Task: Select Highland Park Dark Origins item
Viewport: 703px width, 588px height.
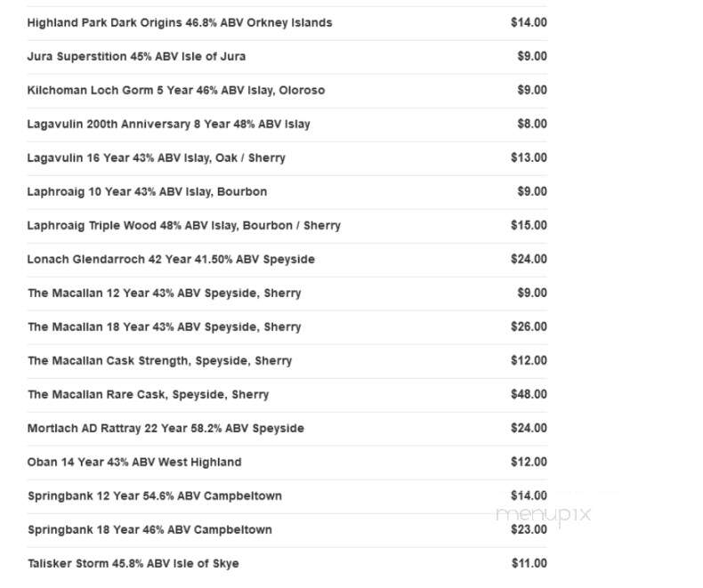Action: click(x=287, y=23)
